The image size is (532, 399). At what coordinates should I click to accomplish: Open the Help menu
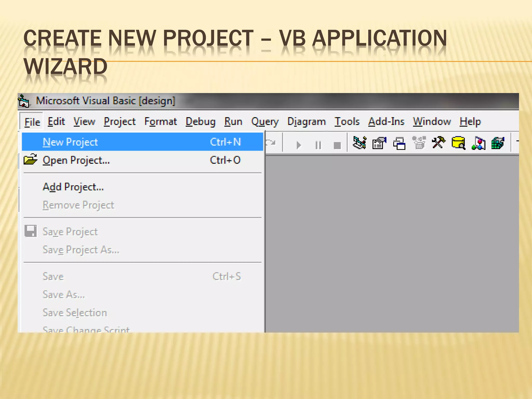(470, 122)
